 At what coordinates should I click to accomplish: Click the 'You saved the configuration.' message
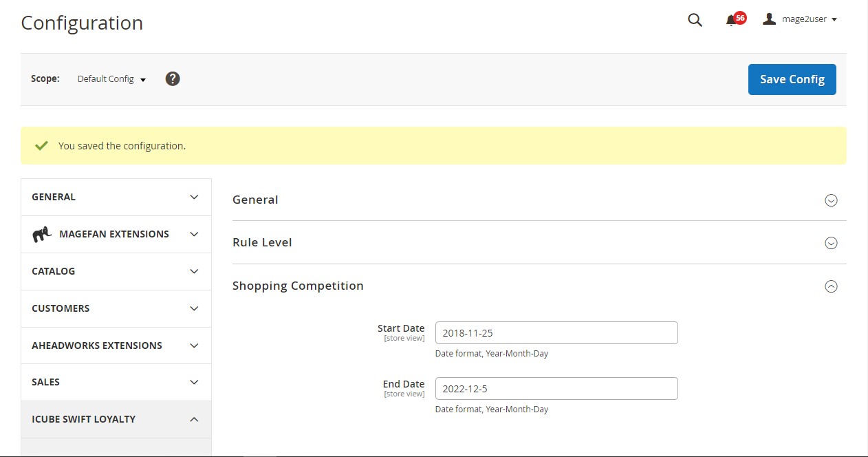[x=122, y=146]
